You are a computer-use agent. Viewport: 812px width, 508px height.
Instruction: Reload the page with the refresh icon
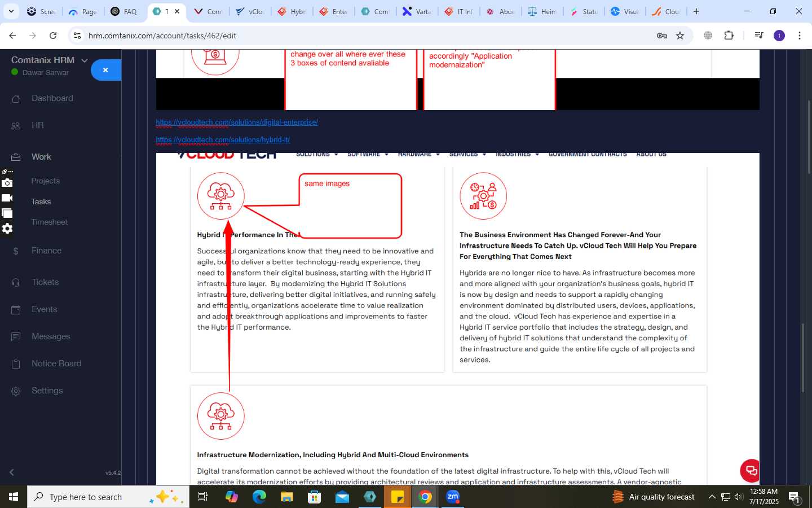(x=53, y=36)
